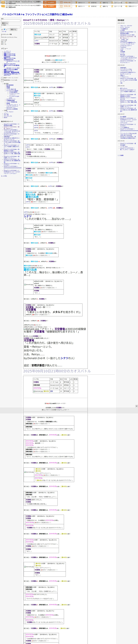Open メンバー専用掲示板 link
Screen dimensions: 138x644
[12, 102]
